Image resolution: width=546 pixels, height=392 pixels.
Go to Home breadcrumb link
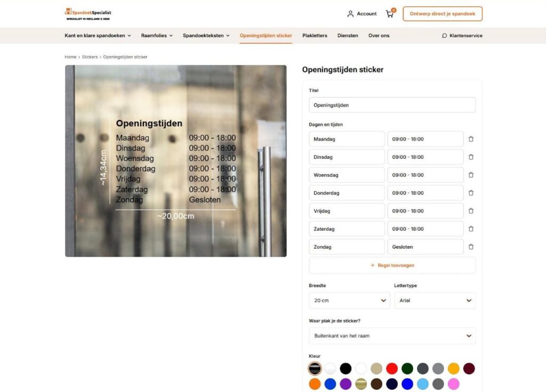pos(70,56)
